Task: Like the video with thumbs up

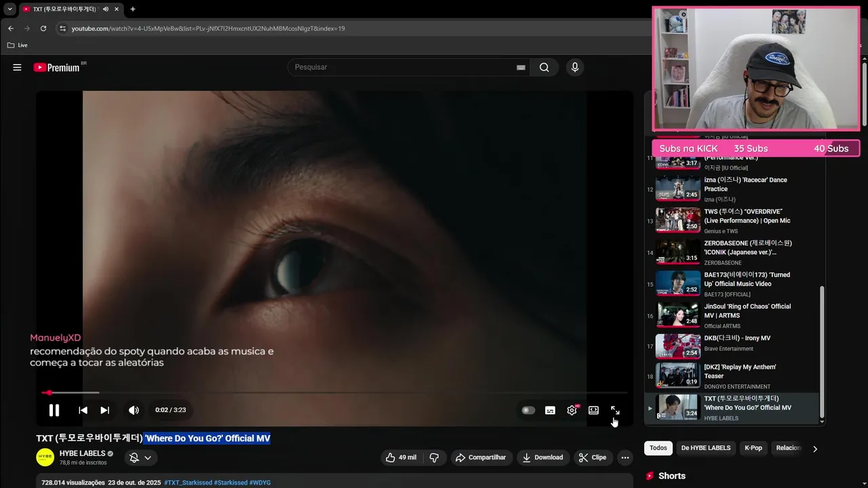Action: tap(401, 457)
